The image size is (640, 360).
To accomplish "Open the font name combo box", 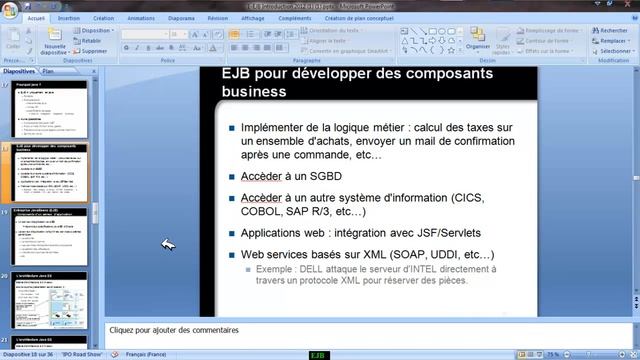I will [x=145, y=34].
